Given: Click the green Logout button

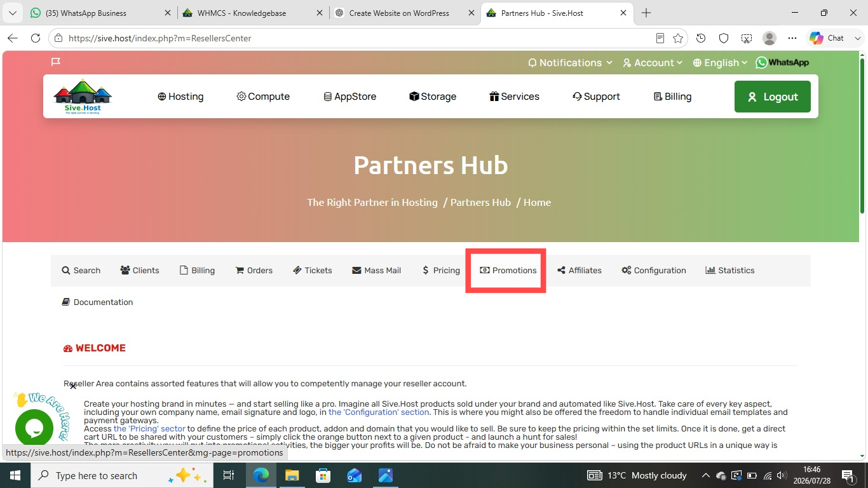Looking at the screenshot, I should [x=772, y=97].
